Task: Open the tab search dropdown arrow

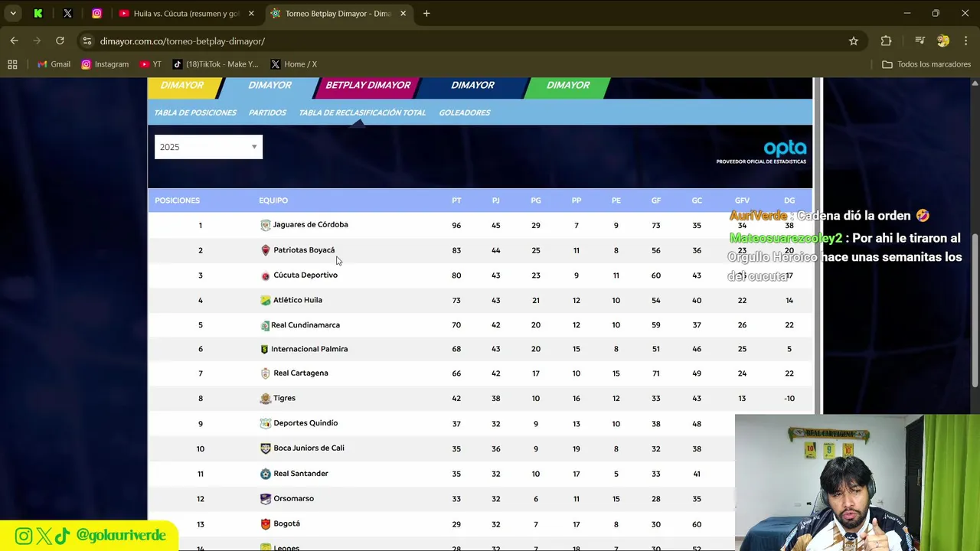Action: 13,13
